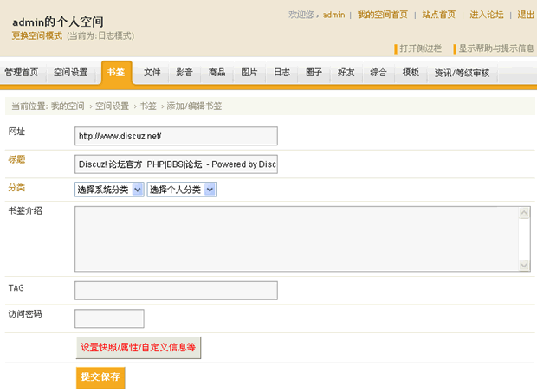Click 更换空间模式 link
The height and width of the screenshot is (392, 537).
tap(37, 35)
